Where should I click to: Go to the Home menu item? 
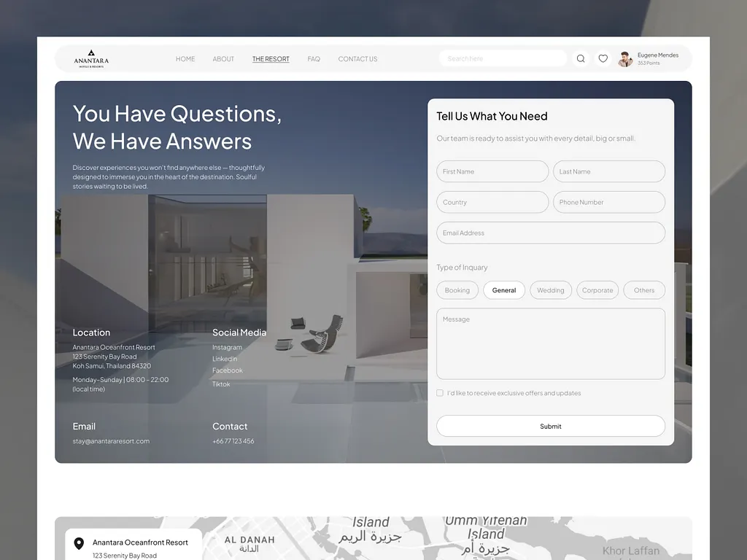[x=185, y=59]
